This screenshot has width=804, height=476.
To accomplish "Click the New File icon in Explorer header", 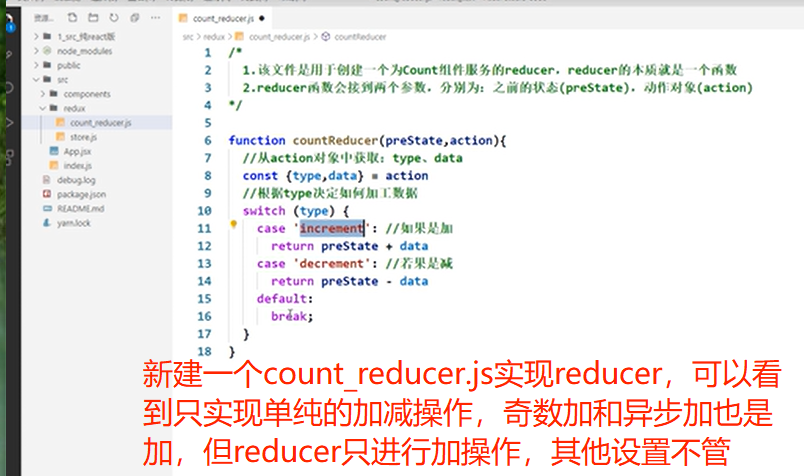I will (x=72, y=18).
